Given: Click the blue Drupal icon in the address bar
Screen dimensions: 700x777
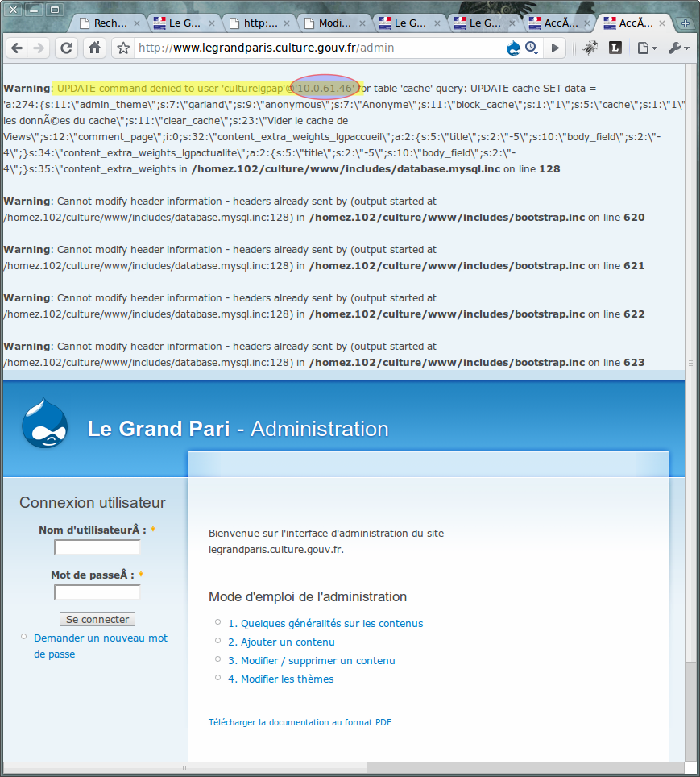Looking at the screenshot, I should (514, 48).
